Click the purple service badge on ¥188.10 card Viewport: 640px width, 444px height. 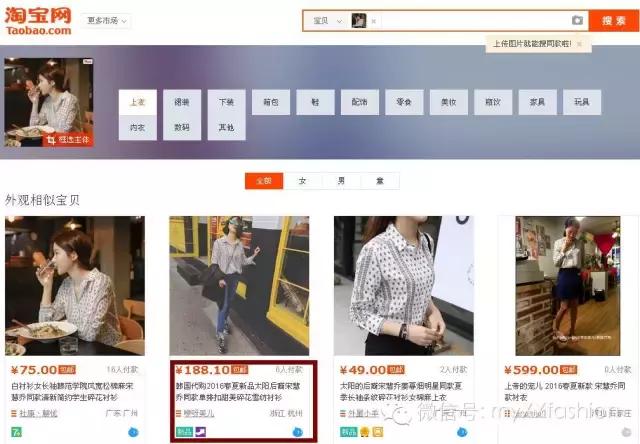pyautogui.click(x=200, y=432)
